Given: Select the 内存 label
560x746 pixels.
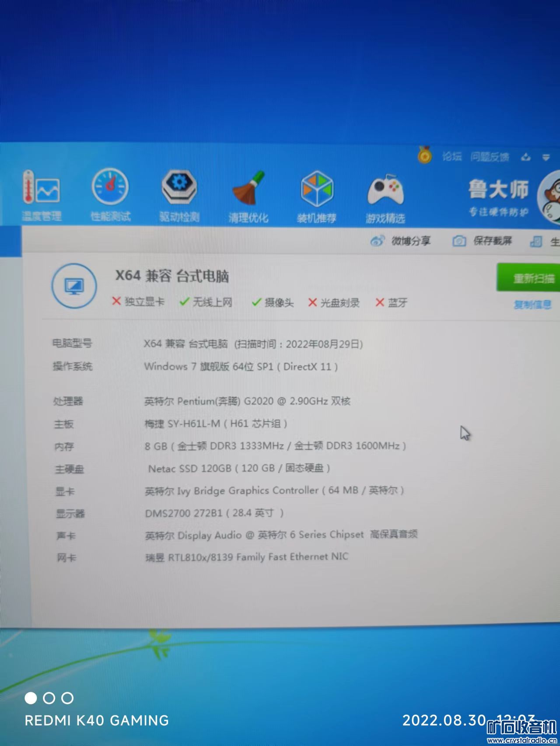Looking at the screenshot, I should point(64,447).
